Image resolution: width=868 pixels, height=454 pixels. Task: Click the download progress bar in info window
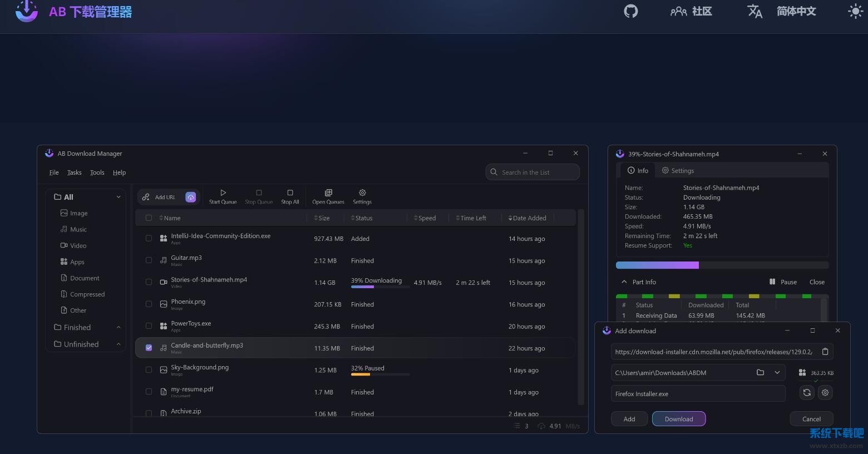[x=722, y=265]
